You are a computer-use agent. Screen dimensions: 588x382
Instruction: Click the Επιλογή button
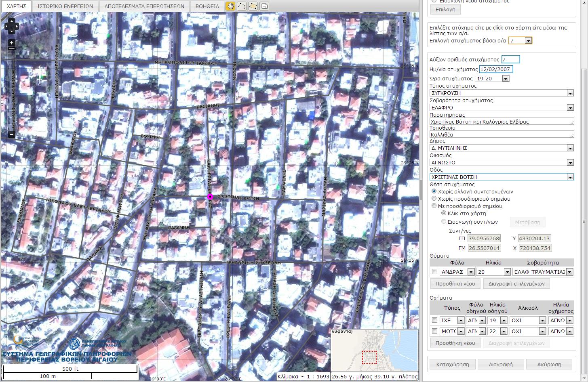(x=445, y=9)
